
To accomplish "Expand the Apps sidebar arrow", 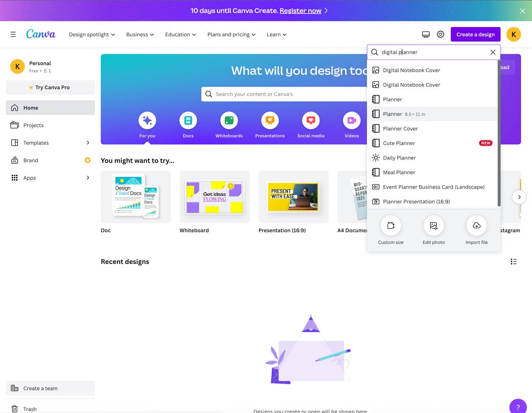I will pyautogui.click(x=88, y=178).
